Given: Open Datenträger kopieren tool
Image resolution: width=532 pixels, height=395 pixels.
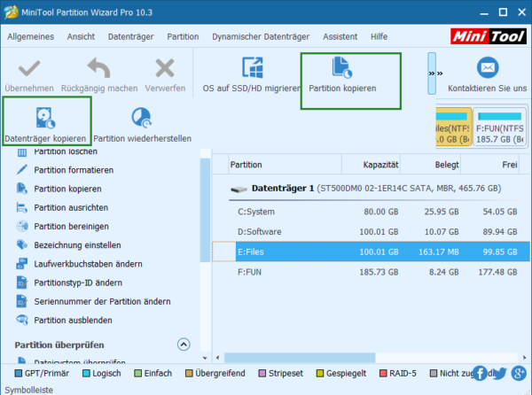Looking at the screenshot, I should pyautogui.click(x=45, y=124).
